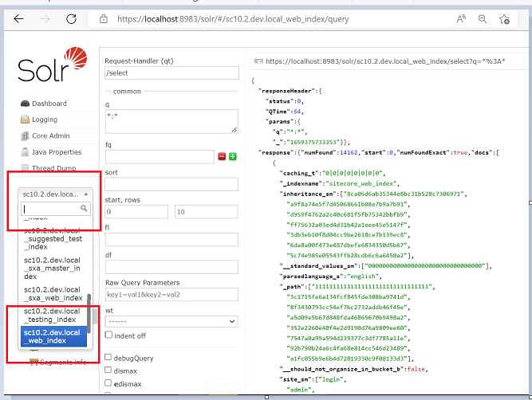The height and width of the screenshot is (400, 532).
Task: Click the false value of should_not_organize_in_bucket
Action: pos(416,369)
